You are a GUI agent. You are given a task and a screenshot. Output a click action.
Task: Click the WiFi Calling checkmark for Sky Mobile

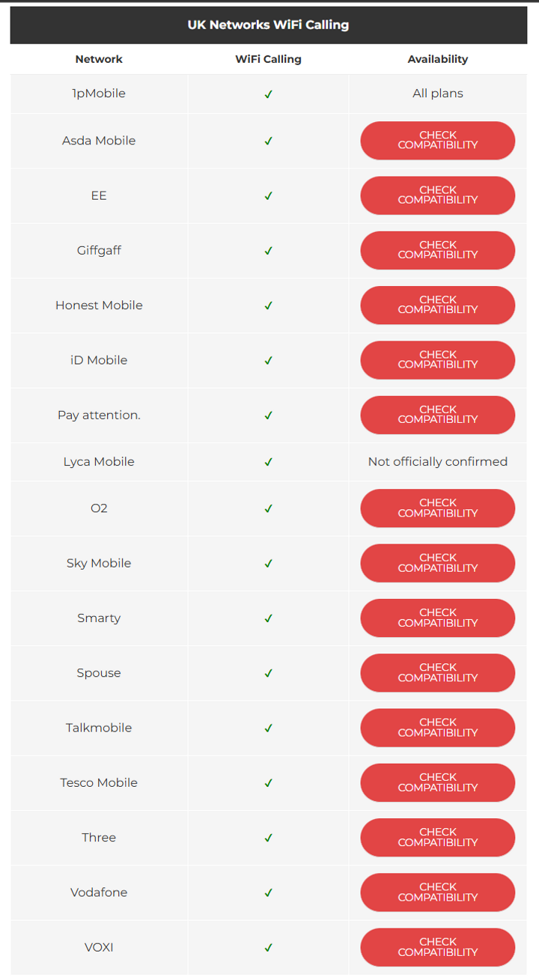268,564
